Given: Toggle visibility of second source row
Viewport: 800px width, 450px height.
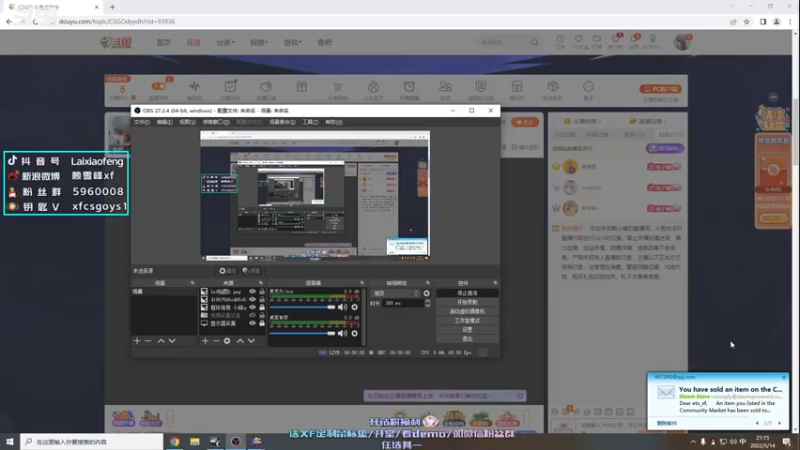Looking at the screenshot, I should pyautogui.click(x=252, y=299).
